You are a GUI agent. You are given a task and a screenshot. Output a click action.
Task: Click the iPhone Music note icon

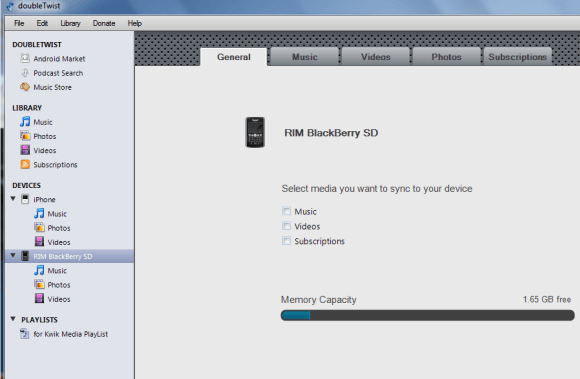coord(39,213)
